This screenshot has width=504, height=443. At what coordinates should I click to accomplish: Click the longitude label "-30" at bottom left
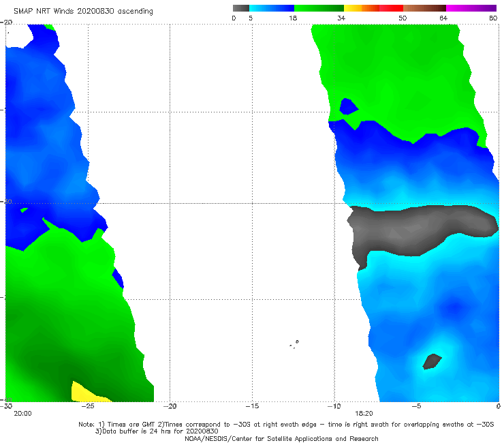[6, 406]
